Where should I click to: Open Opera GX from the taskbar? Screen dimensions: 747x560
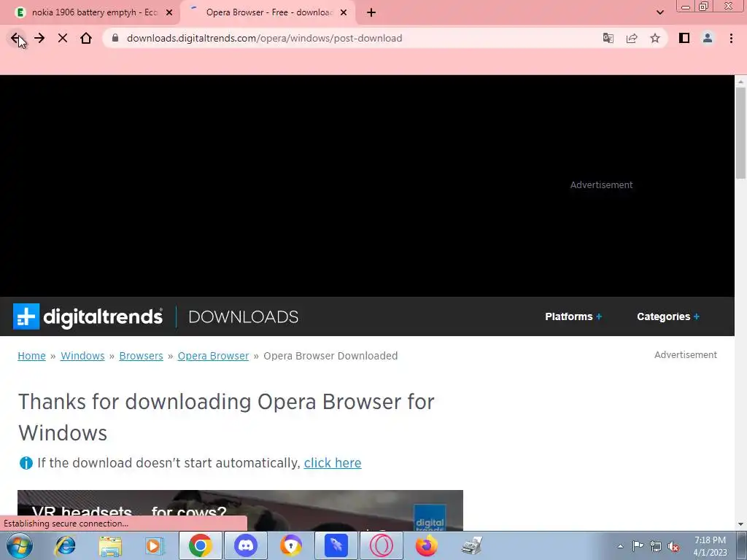click(381, 545)
